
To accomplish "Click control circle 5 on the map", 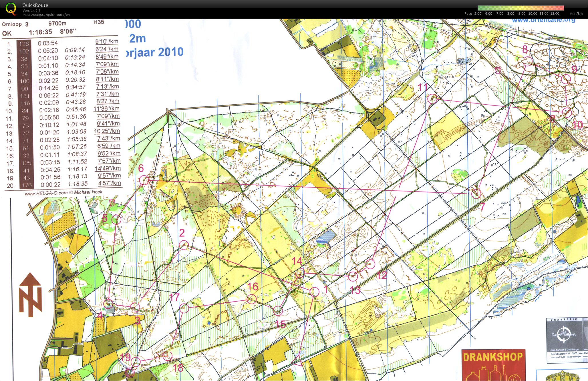I will click(116, 220).
